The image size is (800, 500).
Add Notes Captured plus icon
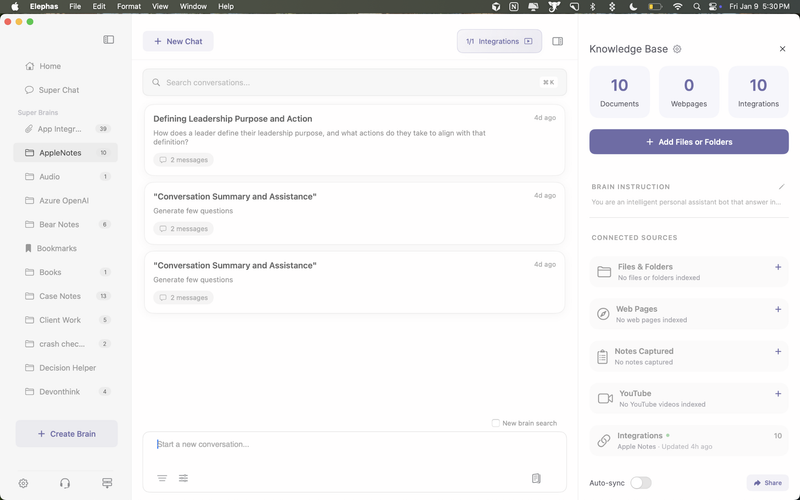pos(778,352)
